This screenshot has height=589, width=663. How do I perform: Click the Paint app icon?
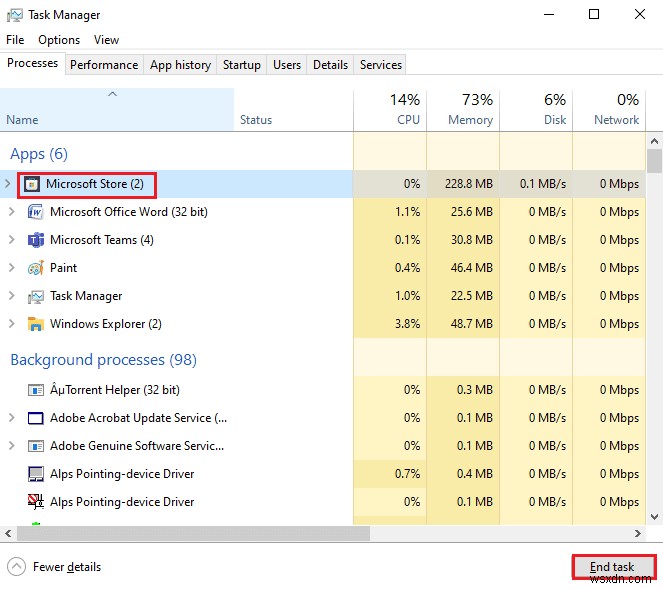pos(36,268)
